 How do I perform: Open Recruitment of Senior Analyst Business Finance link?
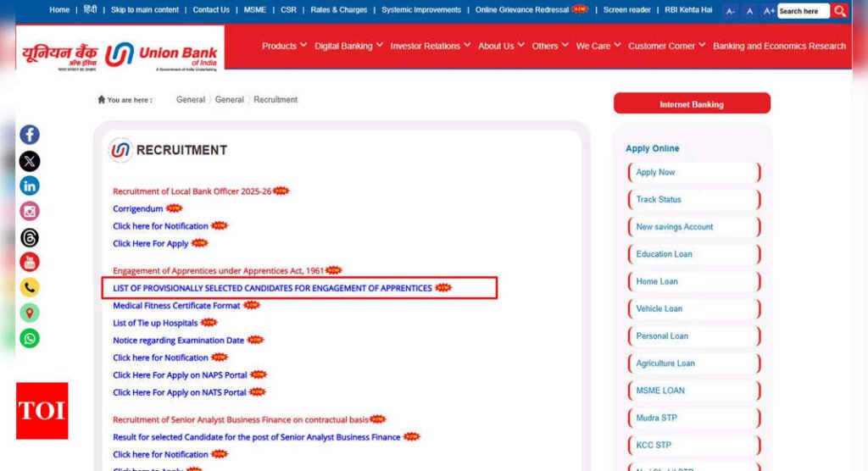coord(240,420)
